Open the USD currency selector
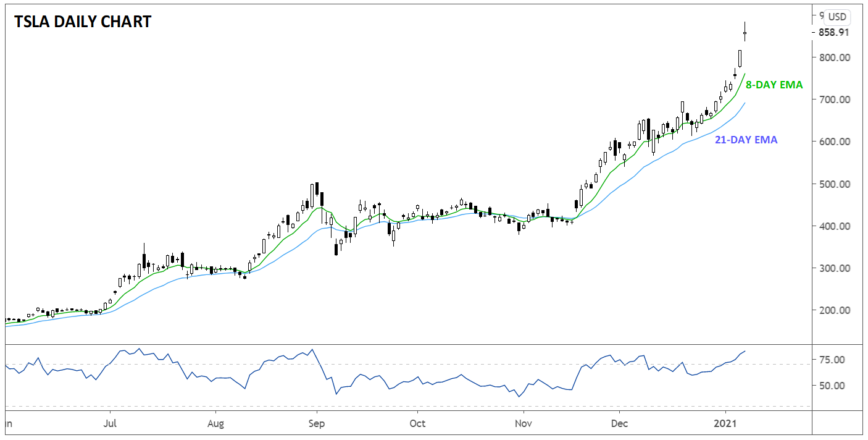The image size is (868, 440). click(838, 17)
